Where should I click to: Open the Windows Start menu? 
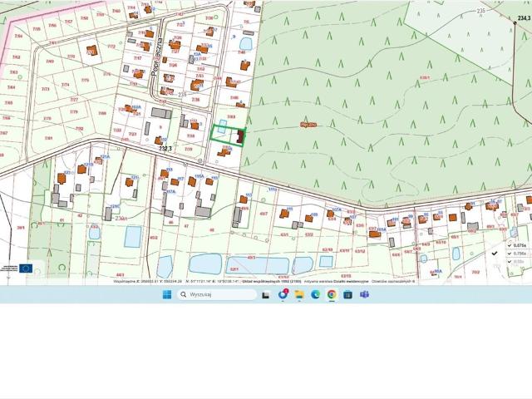coord(167,294)
